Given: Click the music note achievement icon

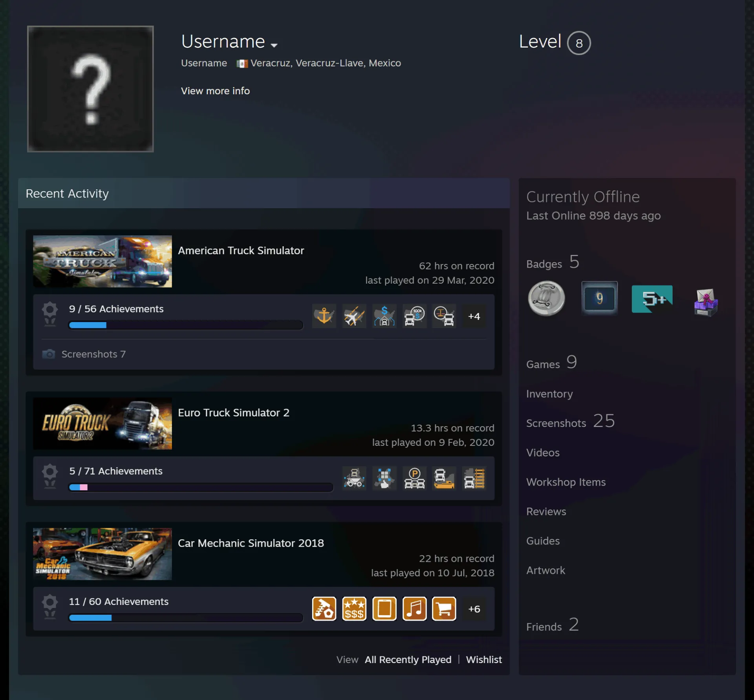Looking at the screenshot, I should pyautogui.click(x=414, y=608).
